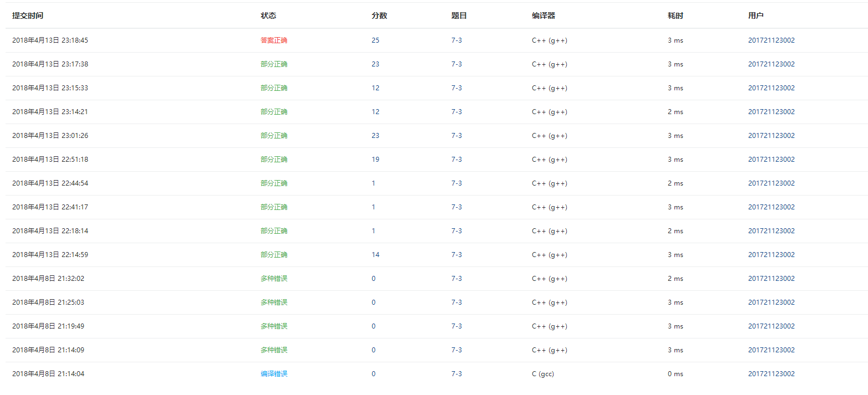Screen dimensions: 868x395
Task: Open problem 7-3 link in 23:18:45 row
Action: click(456, 40)
